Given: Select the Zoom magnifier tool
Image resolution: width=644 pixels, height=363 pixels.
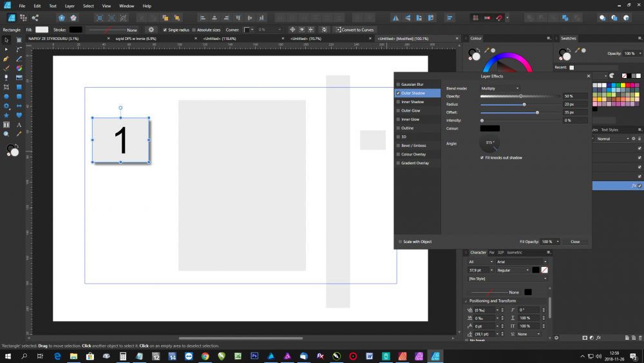Looking at the screenshot, I should (6, 134).
